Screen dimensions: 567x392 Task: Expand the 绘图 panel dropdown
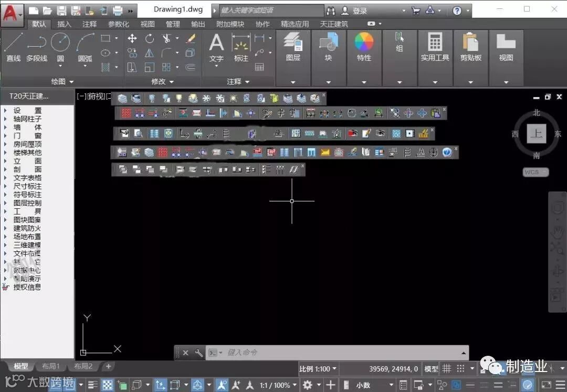62,82
